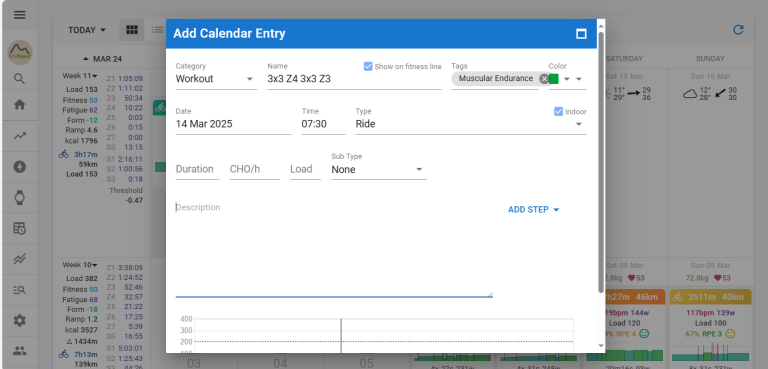Click the dialog scrollbar down arrow
Image resolution: width=768 pixels, height=369 pixels.
pos(601,346)
